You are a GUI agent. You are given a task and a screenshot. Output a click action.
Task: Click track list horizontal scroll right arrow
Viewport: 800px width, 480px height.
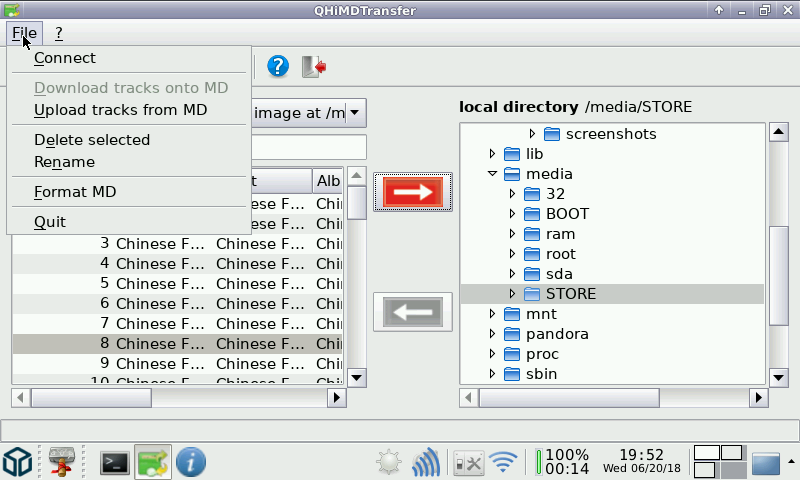[x=337, y=397]
